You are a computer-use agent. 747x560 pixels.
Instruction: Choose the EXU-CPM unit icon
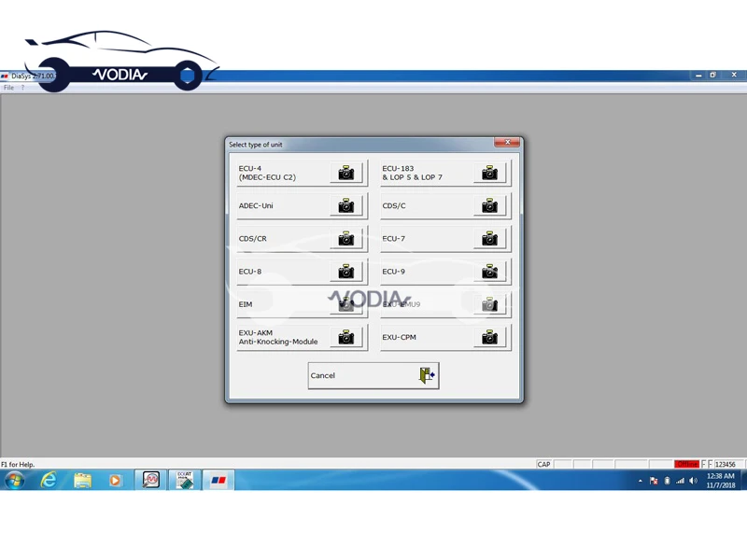489,337
